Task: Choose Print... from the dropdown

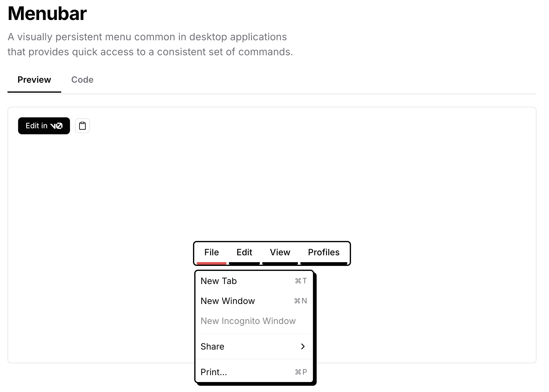Action: (x=214, y=372)
